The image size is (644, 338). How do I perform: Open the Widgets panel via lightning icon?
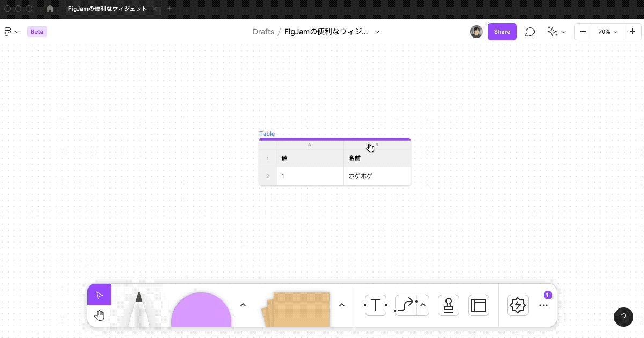click(517, 305)
